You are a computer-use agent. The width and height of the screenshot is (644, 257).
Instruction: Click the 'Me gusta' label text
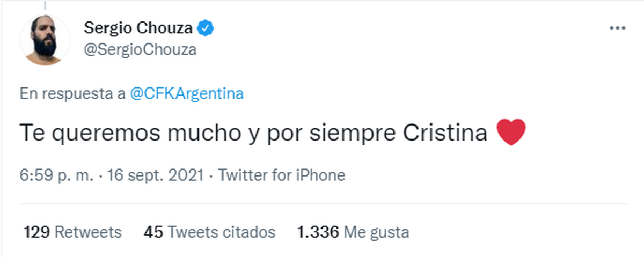(376, 232)
